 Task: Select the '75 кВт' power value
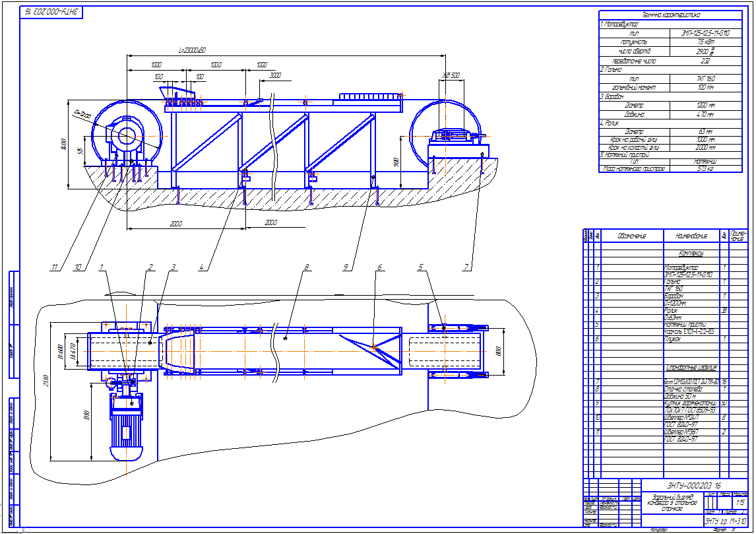point(705,42)
